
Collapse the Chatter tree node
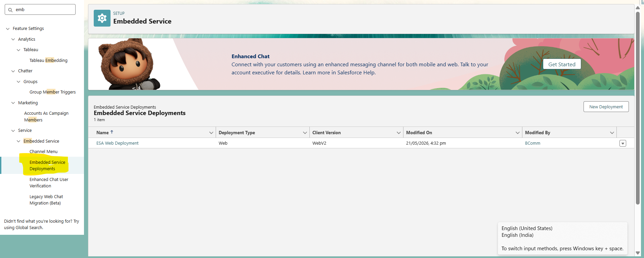click(13, 71)
